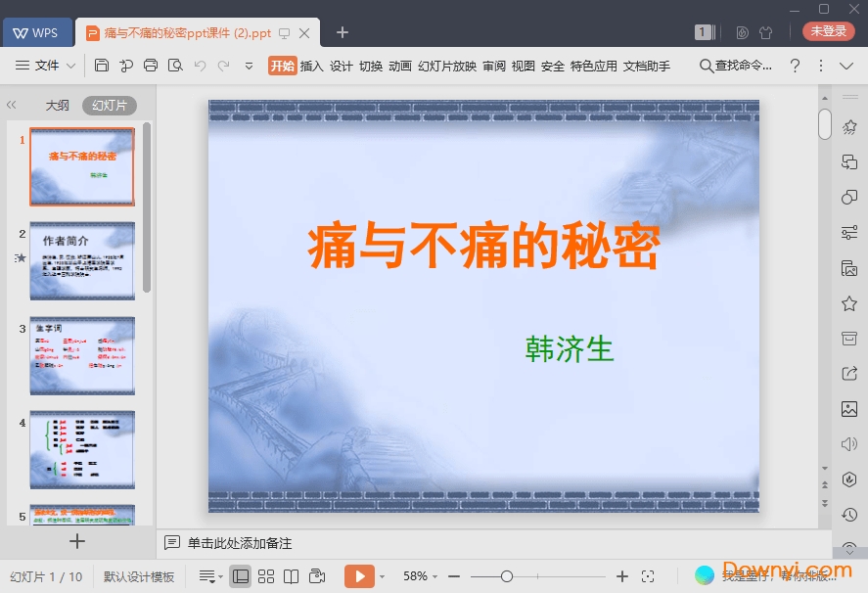Switch to the 幻灯片 panel tab
Image resolution: width=868 pixels, height=593 pixels.
point(109,105)
